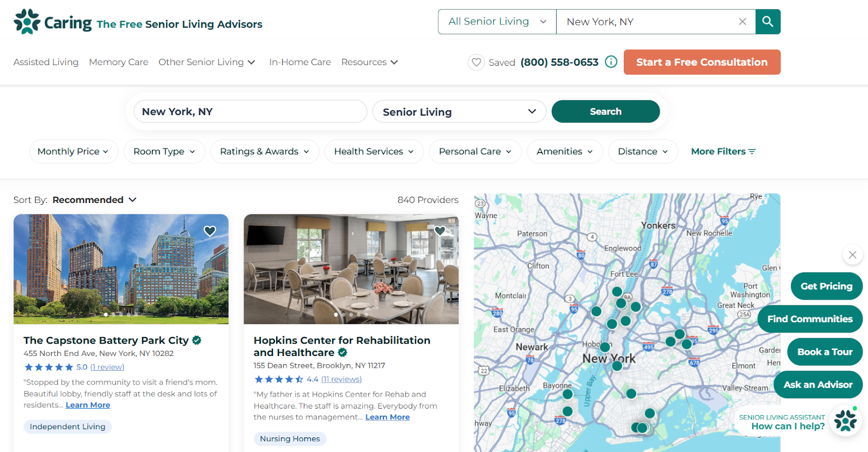Click Learn More on Hopkins Center listing
The width and height of the screenshot is (868, 452).
click(387, 417)
